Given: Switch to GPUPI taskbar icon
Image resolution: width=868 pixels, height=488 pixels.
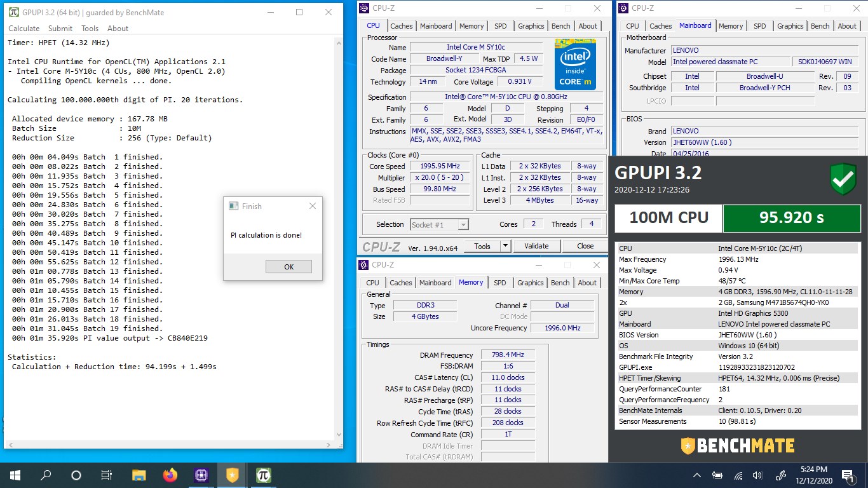Looking at the screenshot, I should pyautogui.click(x=263, y=475).
